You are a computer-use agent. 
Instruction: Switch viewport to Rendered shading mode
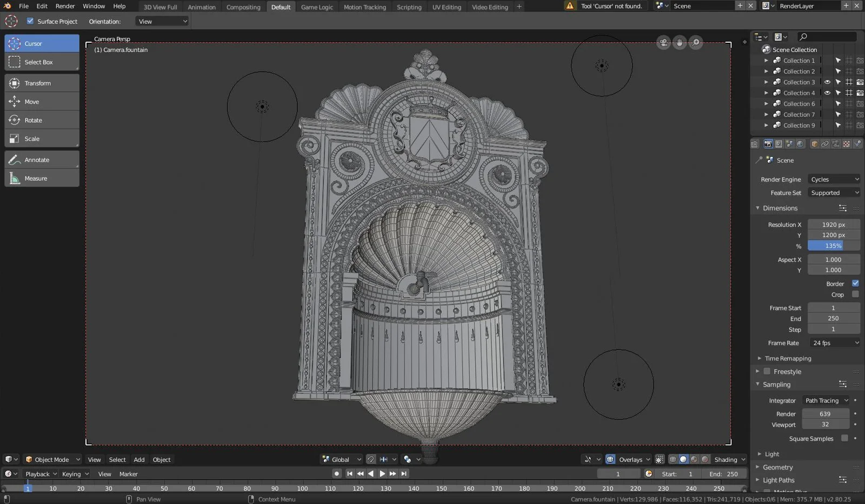point(704,459)
